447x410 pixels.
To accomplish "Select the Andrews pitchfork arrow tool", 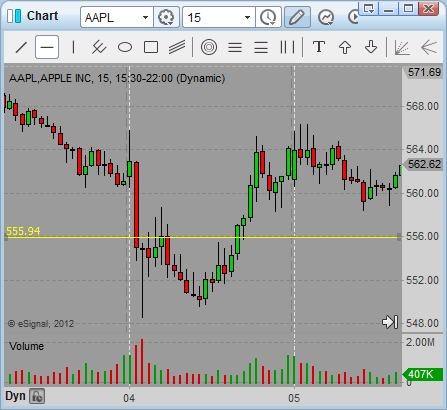I will (x=429, y=47).
